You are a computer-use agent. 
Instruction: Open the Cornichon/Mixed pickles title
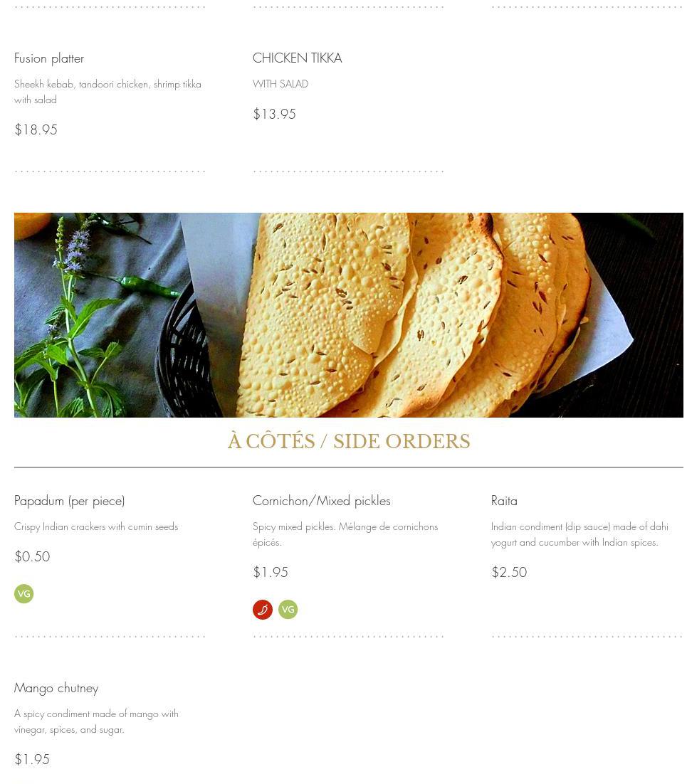pyautogui.click(x=321, y=501)
